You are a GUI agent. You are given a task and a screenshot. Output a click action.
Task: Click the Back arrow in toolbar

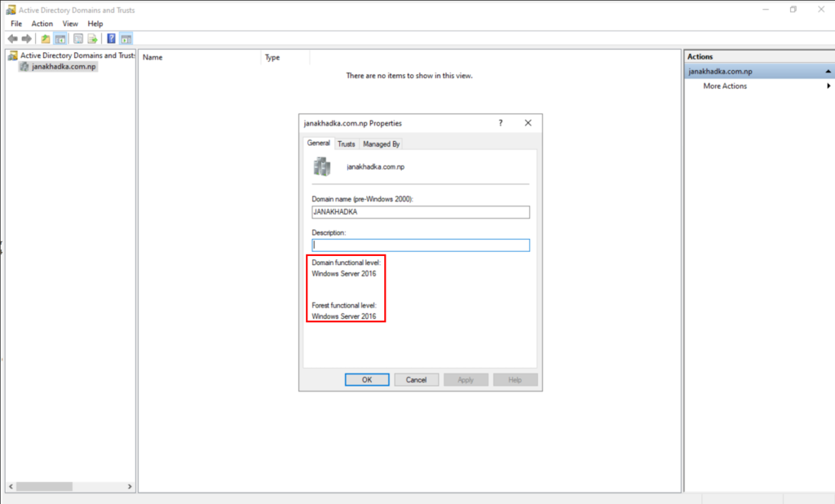(x=13, y=39)
